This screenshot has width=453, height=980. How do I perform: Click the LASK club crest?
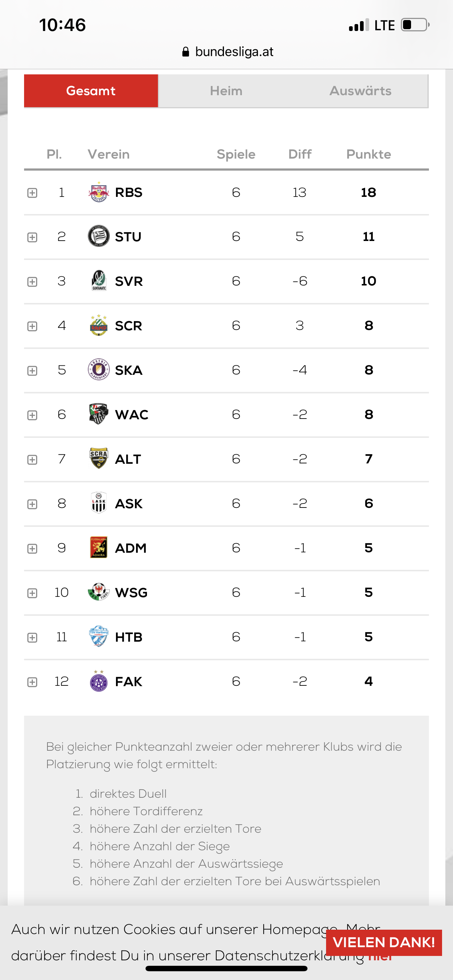click(98, 503)
